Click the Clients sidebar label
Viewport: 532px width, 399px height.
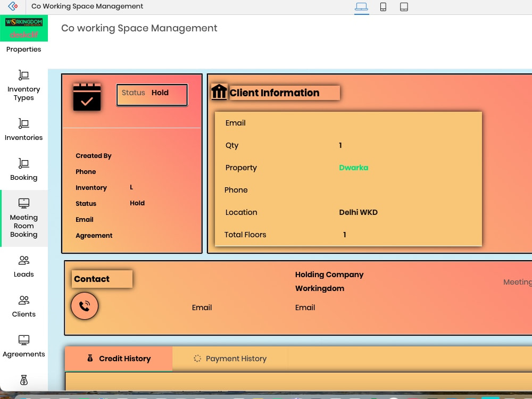click(x=24, y=314)
